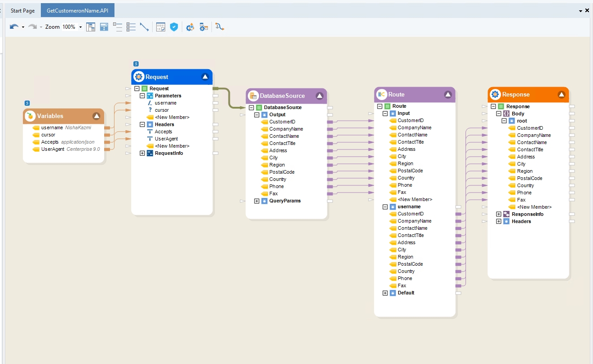Click the collapse-all tree list toolbar icon
Viewport: 593px width, 364px height.
click(118, 27)
